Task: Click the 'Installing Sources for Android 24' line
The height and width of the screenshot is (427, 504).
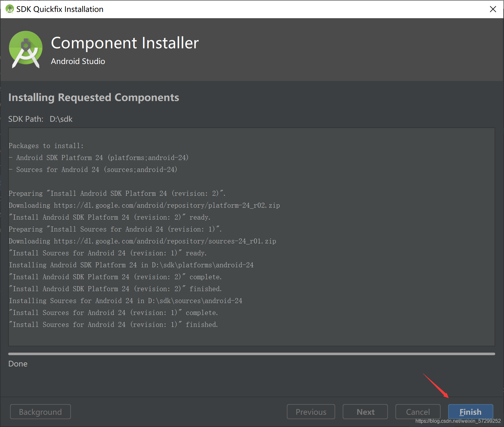Action: (x=126, y=301)
